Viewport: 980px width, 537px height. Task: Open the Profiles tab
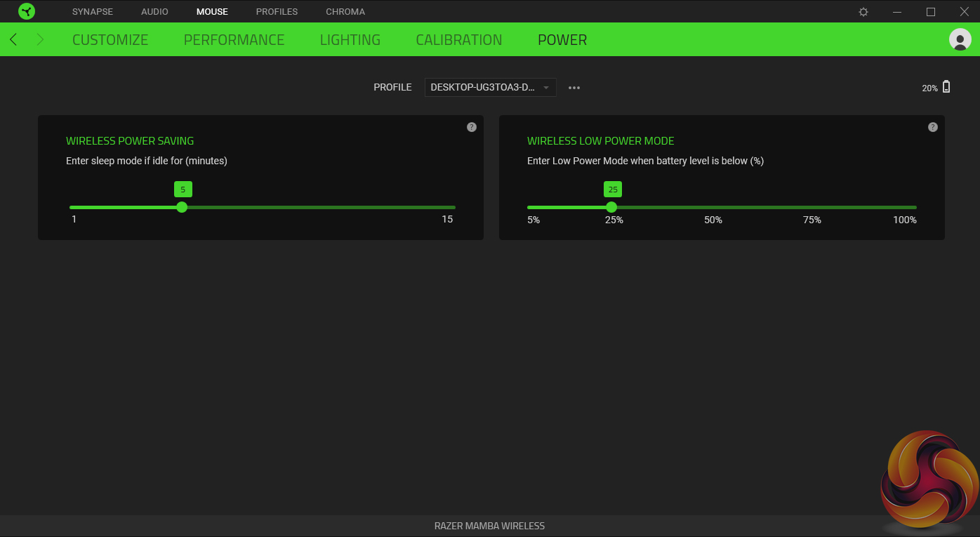coord(277,12)
